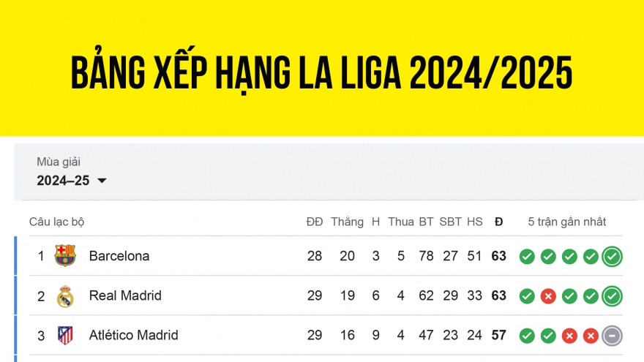
Task: Click Atlético Madrid's first green win icon
Action: click(527, 336)
